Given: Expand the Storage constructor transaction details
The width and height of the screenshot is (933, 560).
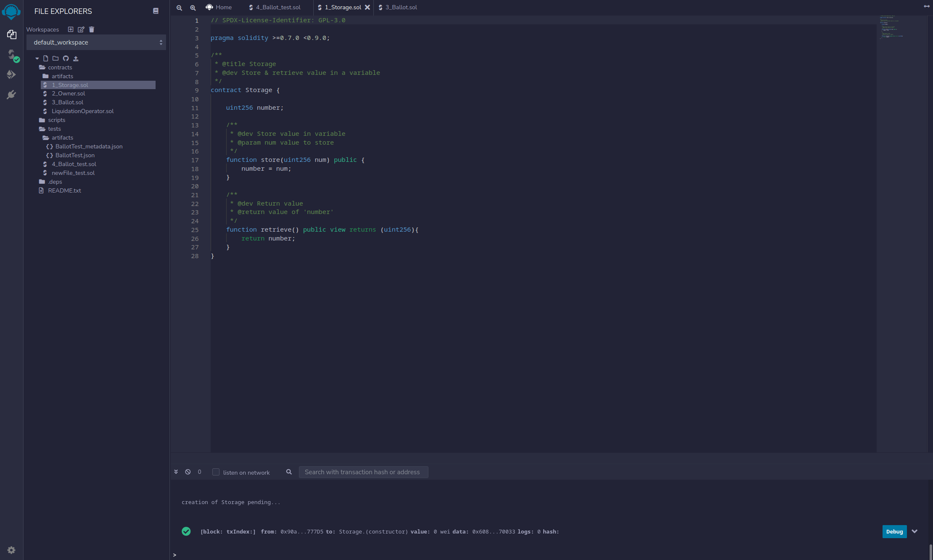Looking at the screenshot, I should [915, 531].
